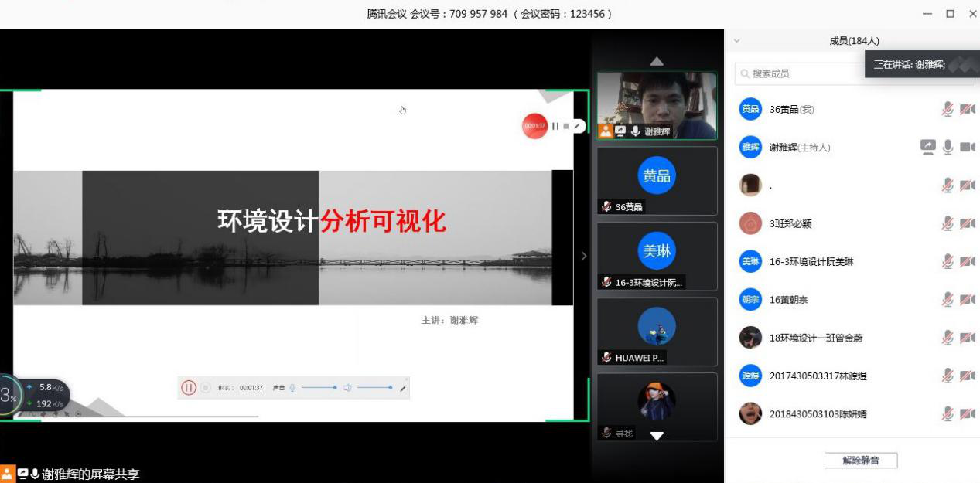Select the 16-3环境设计阮... video tile
The height and width of the screenshot is (483, 980).
coord(657,256)
